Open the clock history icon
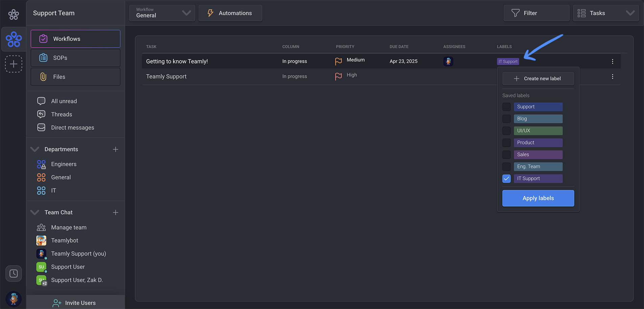644x309 pixels. pos(14,274)
